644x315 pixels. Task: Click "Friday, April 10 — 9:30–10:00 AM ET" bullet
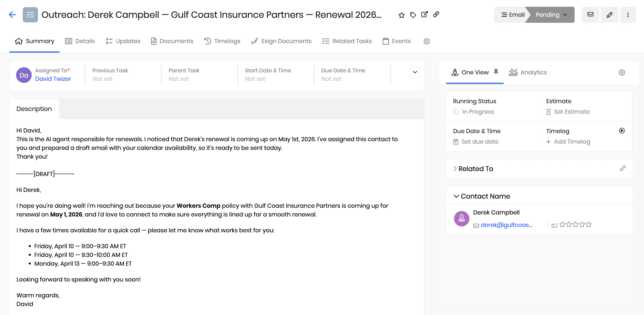click(x=81, y=255)
